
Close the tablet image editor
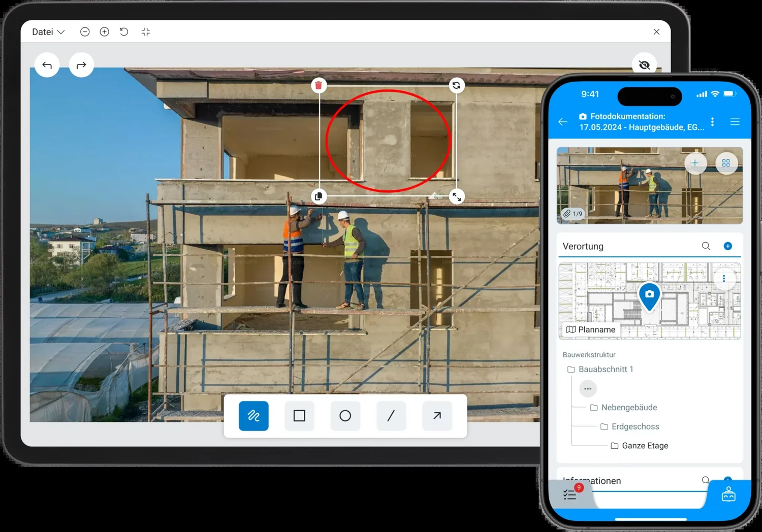coord(656,32)
